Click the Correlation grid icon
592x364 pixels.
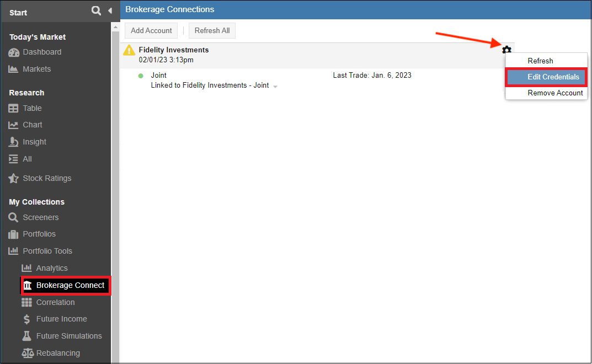[26, 302]
